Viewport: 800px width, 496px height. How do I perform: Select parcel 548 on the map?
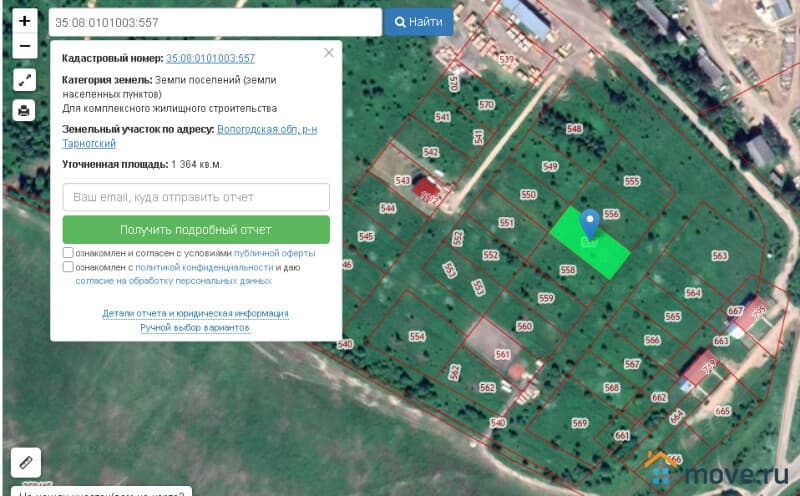574,129
